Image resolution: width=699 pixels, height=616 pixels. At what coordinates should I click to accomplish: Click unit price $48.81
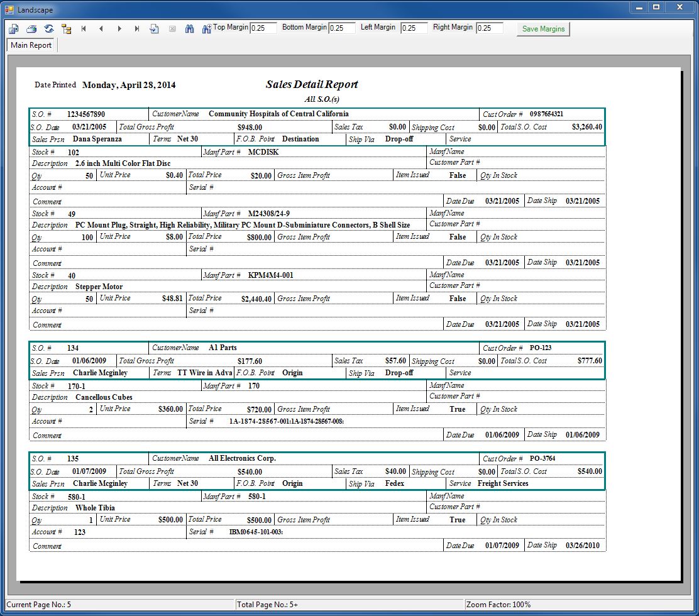[x=172, y=298]
